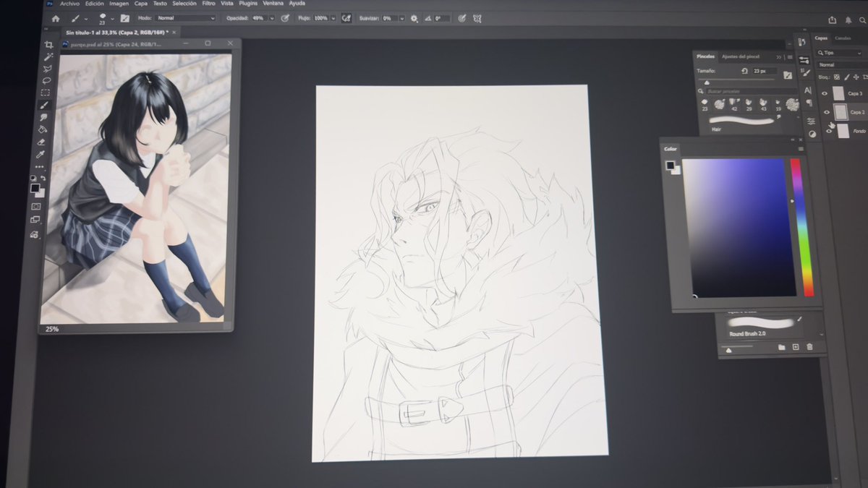Image resolution: width=868 pixels, height=488 pixels.
Task: Open the Paragraph panel icon
Action: 809,103
